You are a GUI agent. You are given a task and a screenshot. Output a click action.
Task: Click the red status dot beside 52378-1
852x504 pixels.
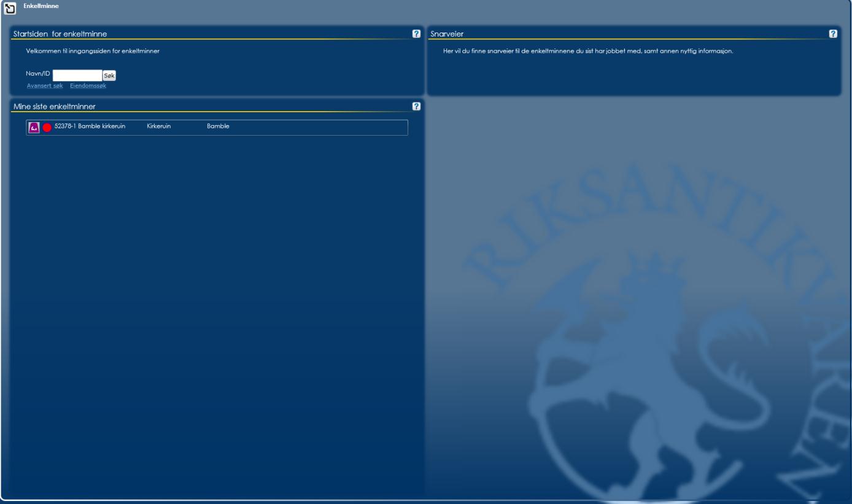[47, 128]
